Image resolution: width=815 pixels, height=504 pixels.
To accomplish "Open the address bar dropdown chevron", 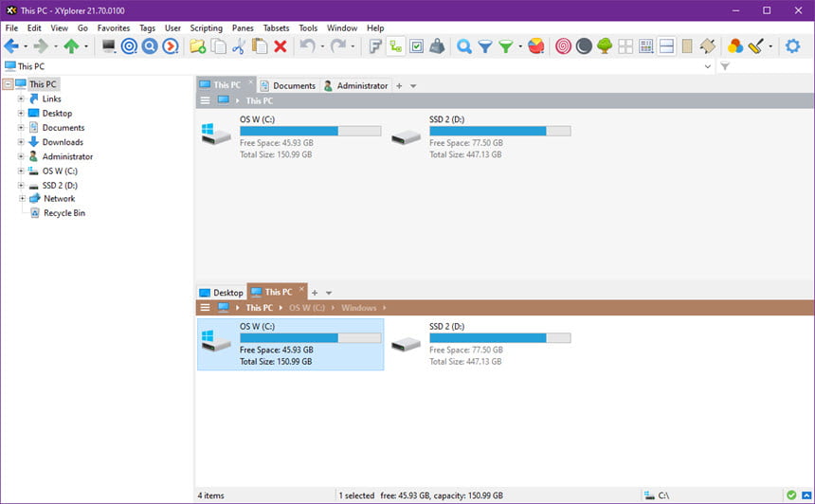I will (x=707, y=66).
